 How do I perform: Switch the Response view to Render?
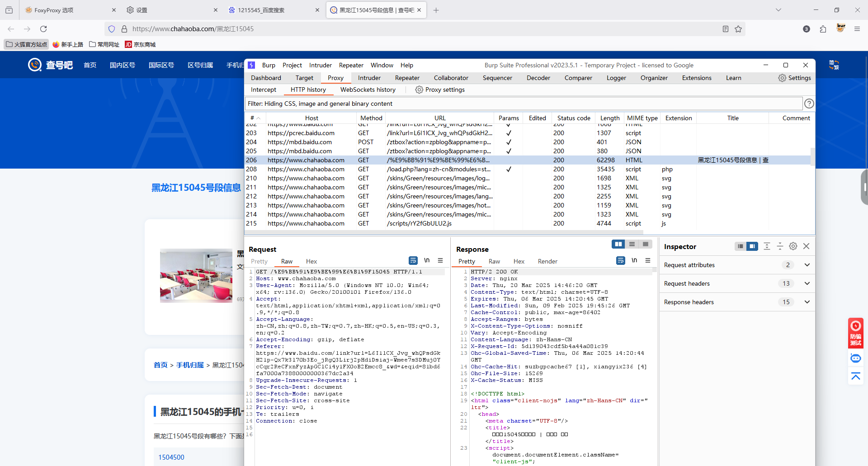click(547, 262)
